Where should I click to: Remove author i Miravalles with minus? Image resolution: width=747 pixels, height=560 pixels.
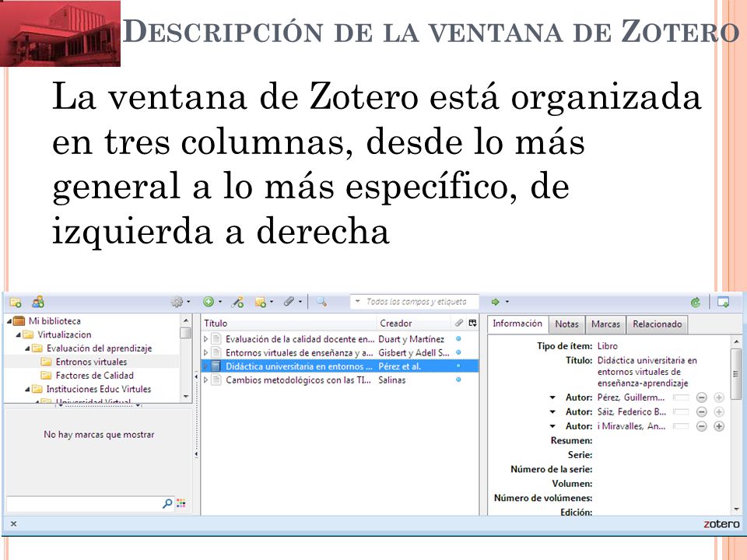[701, 426]
